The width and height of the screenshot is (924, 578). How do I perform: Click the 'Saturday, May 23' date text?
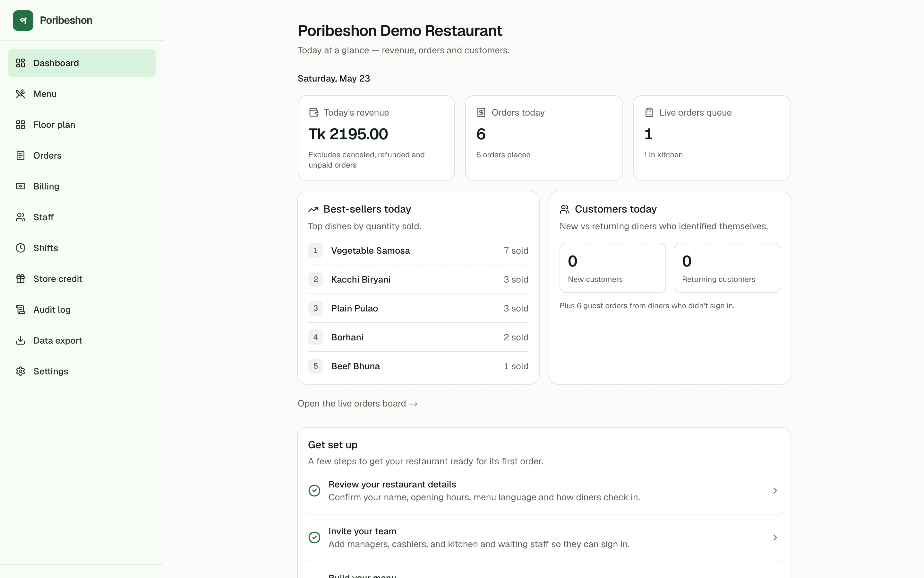(334, 78)
